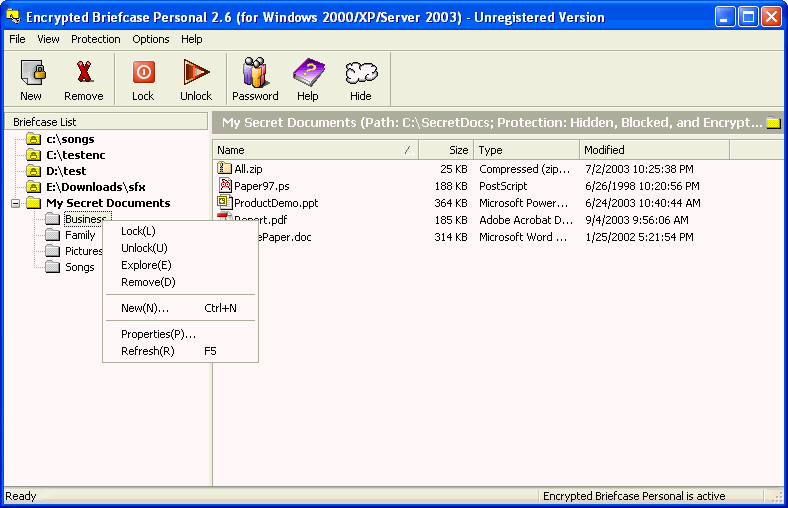
Task: Select the c:\songs briefcase entry
Action: coord(70,139)
